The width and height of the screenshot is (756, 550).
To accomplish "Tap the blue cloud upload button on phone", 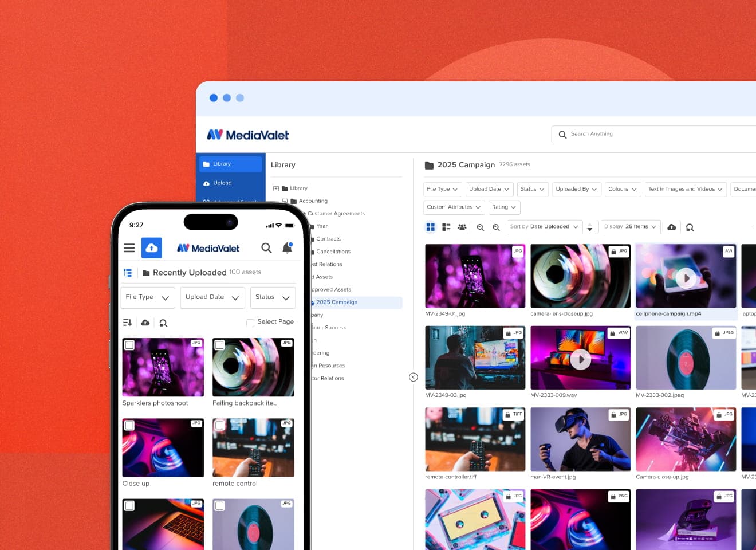I will tap(152, 248).
